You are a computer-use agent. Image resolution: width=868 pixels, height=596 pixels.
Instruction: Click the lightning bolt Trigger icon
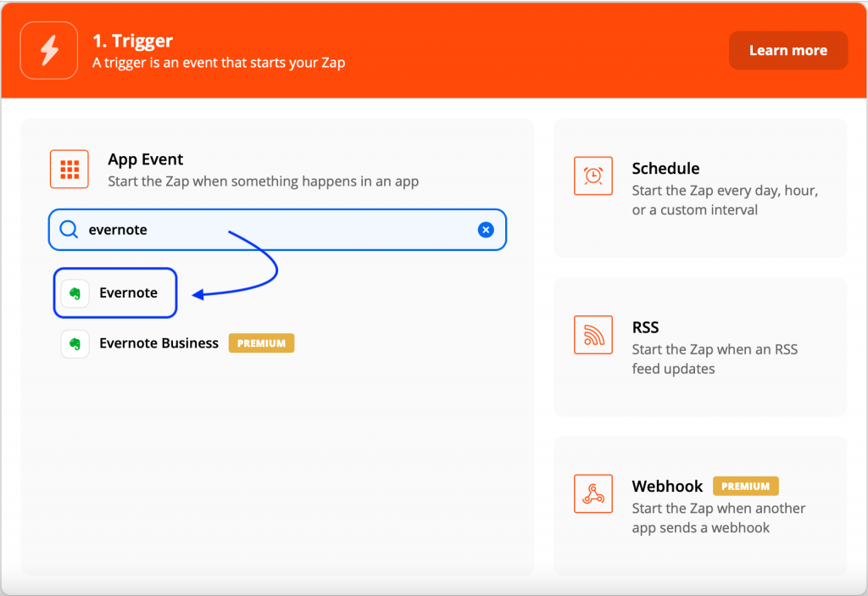point(48,50)
